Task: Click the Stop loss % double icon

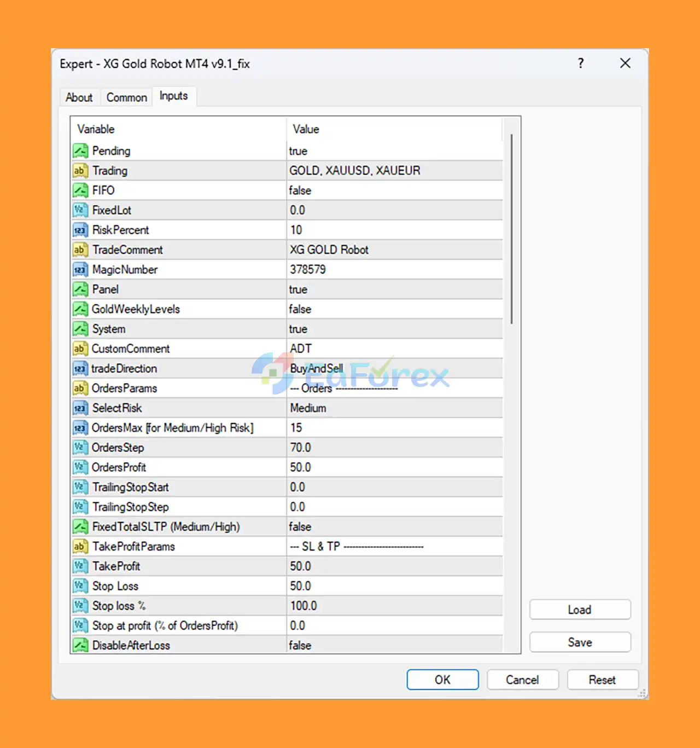Action: tap(80, 606)
